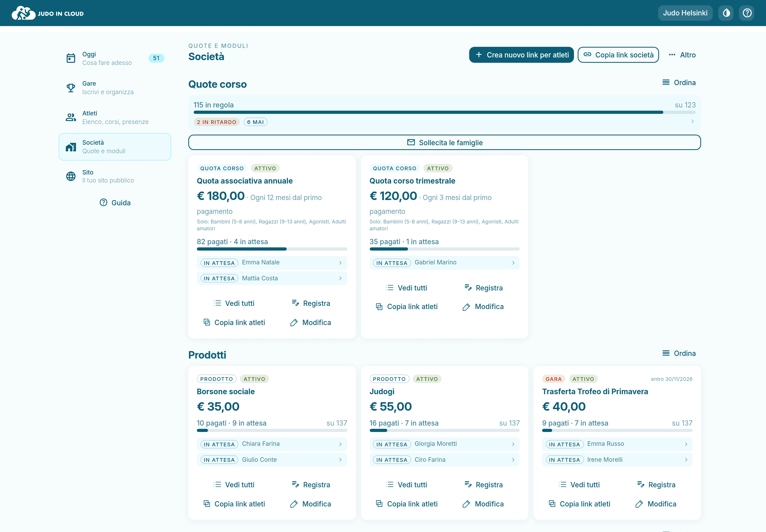
Task: Click Borsone sociale payment progress bar
Action: click(272, 430)
